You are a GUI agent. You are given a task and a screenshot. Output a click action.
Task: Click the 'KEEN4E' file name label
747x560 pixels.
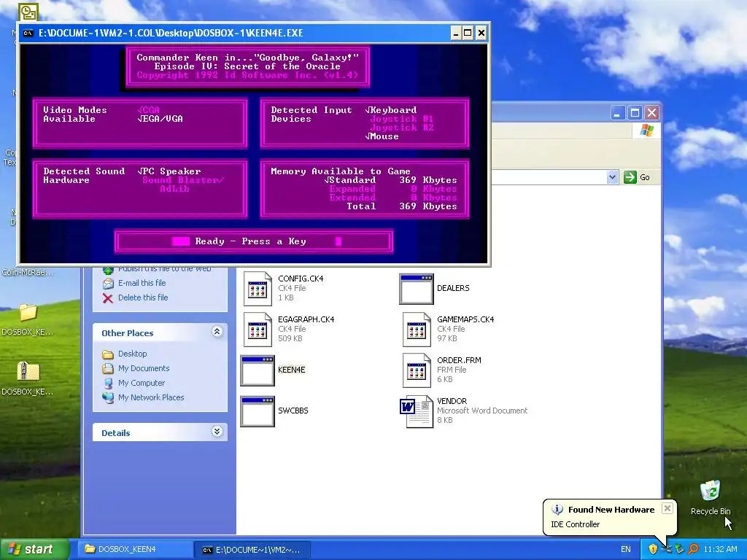coord(292,370)
